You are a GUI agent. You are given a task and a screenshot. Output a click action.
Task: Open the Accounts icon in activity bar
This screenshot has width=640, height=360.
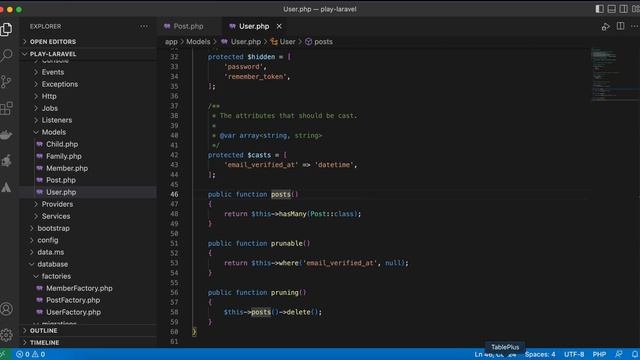pos(7,309)
